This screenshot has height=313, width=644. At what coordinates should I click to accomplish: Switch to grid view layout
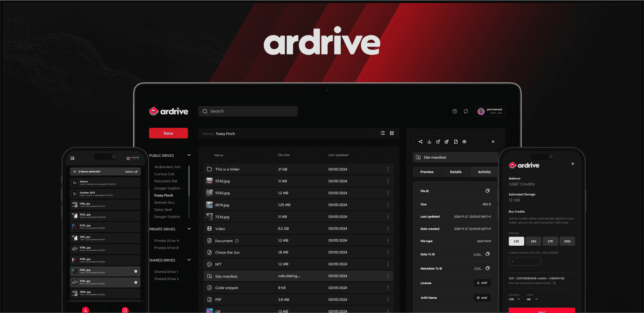pyautogui.click(x=392, y=133)
